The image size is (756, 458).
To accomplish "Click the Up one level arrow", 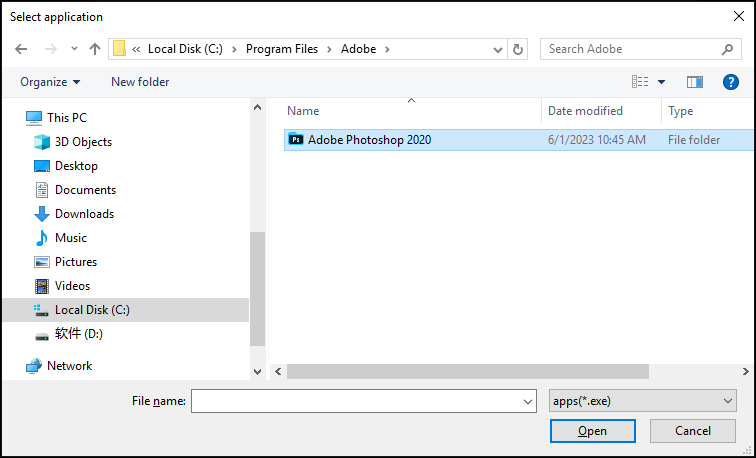I will [95, 49].
